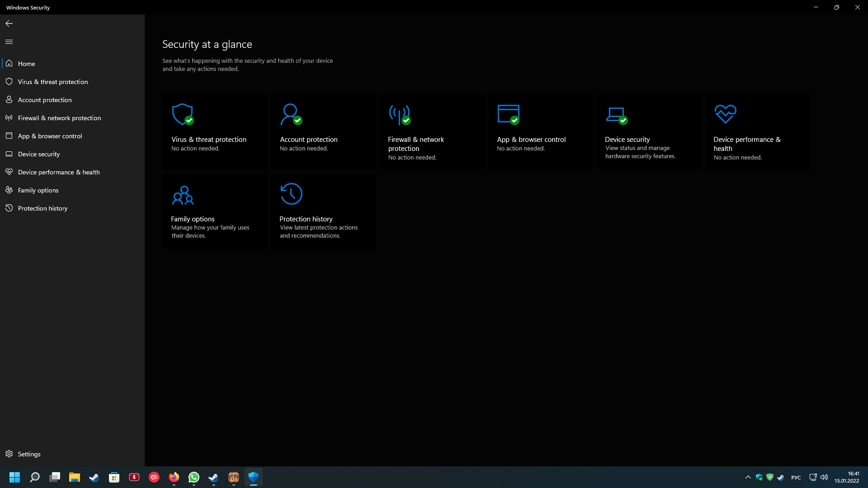This screenshot has height=488, width=868.
Task: Click the active Windows Security taskbar icon
Action: coord(254,477)
